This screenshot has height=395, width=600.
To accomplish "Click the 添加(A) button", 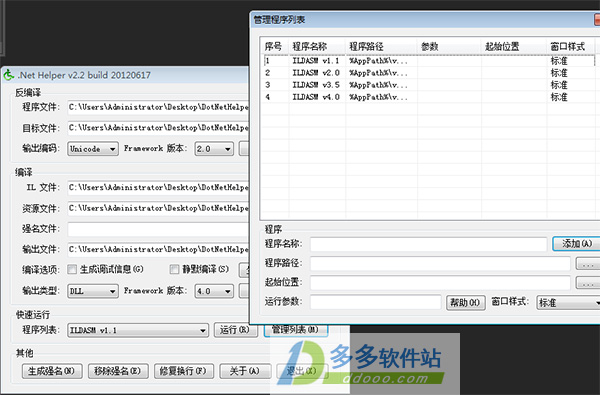I will click(x=577, y=243).
